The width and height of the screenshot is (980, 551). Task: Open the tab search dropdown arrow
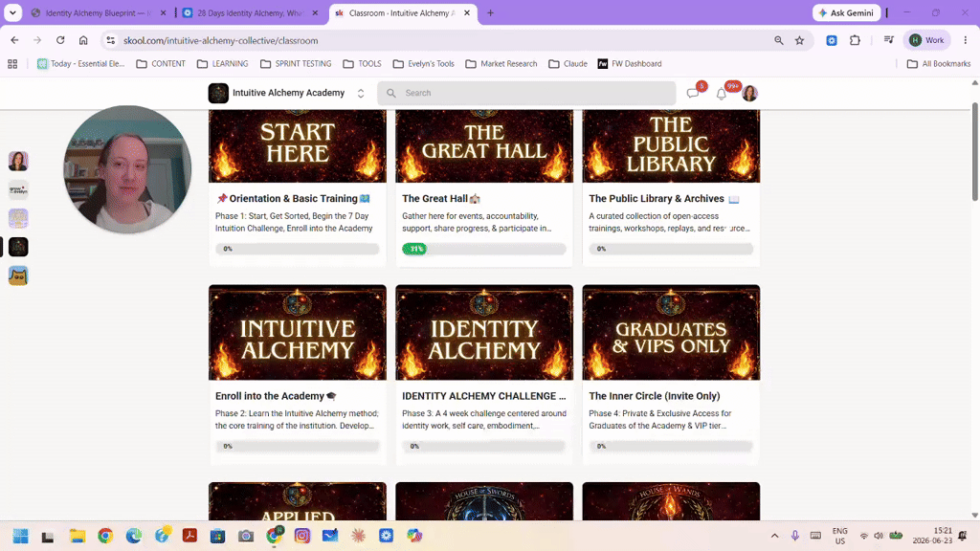click(12, 12)
